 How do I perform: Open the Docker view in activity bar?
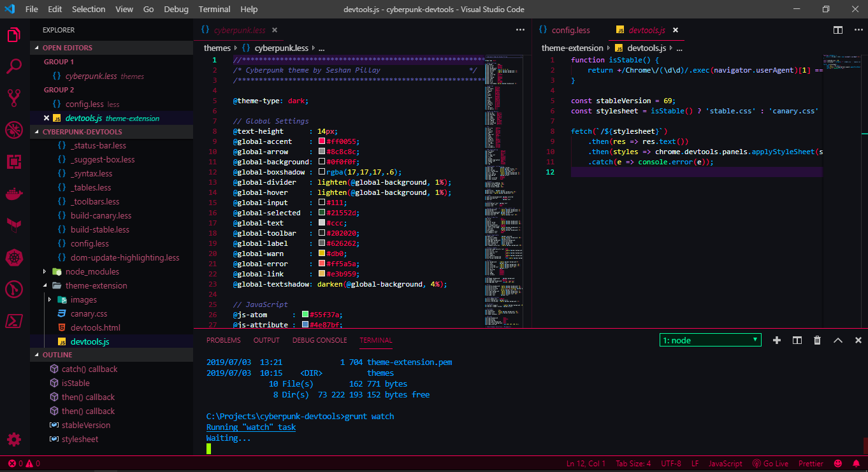(x=14, y=194)
